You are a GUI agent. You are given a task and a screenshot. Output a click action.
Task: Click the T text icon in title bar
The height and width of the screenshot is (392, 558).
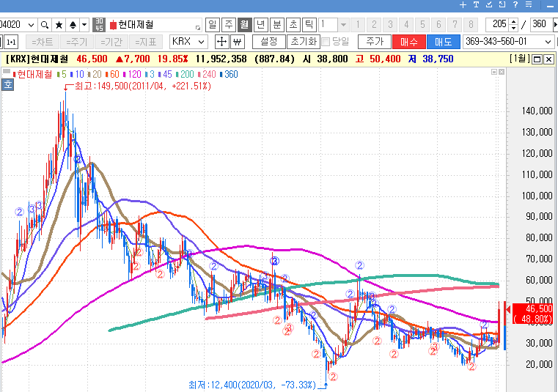(476, 4)
